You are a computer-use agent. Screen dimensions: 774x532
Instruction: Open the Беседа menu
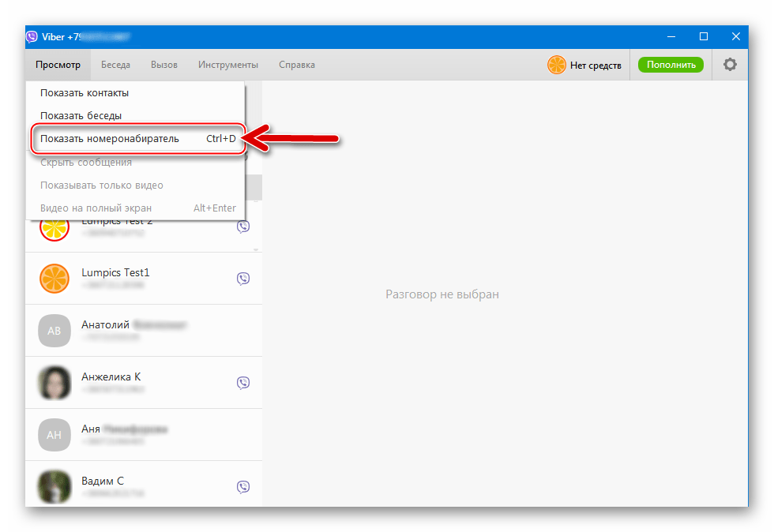[115, 65]
